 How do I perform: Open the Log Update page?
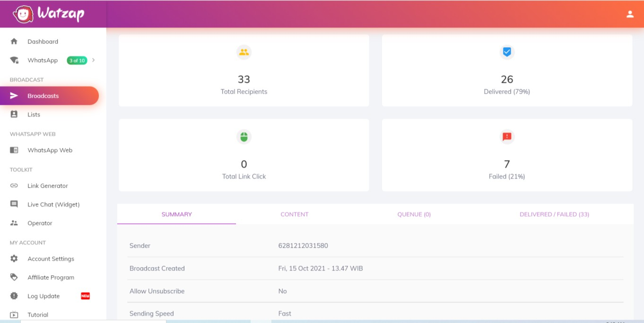44,296
